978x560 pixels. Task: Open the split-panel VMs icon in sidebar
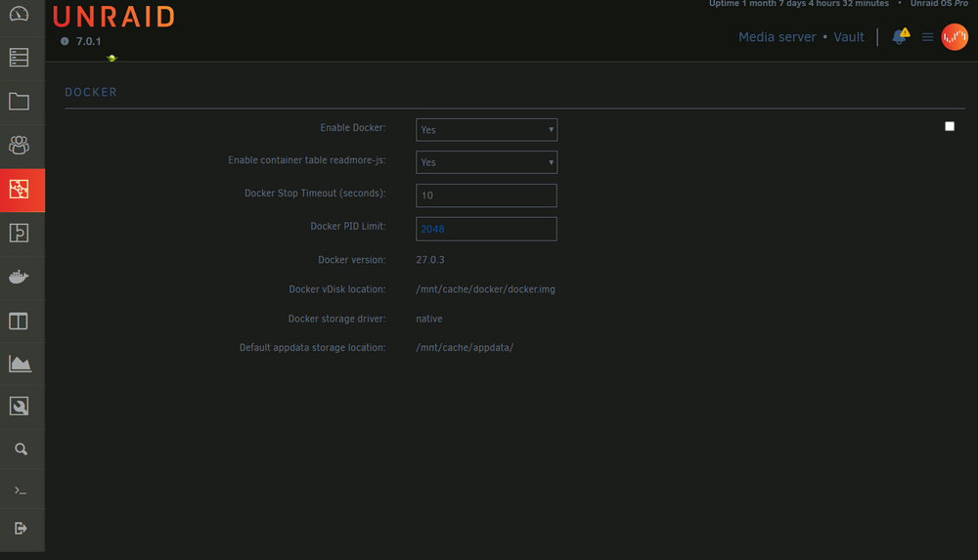pos(19,321)
